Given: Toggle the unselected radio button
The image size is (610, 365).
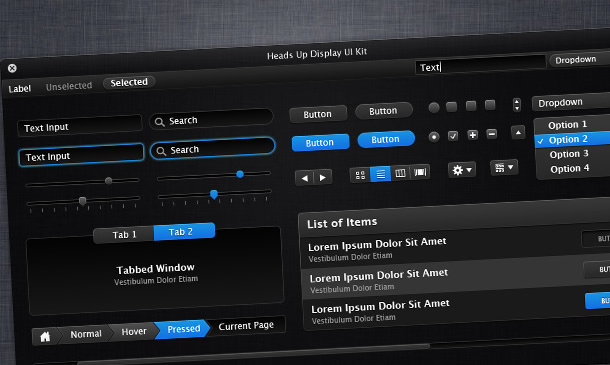Looking at the screenshot, I should click(x=434, y=107).
